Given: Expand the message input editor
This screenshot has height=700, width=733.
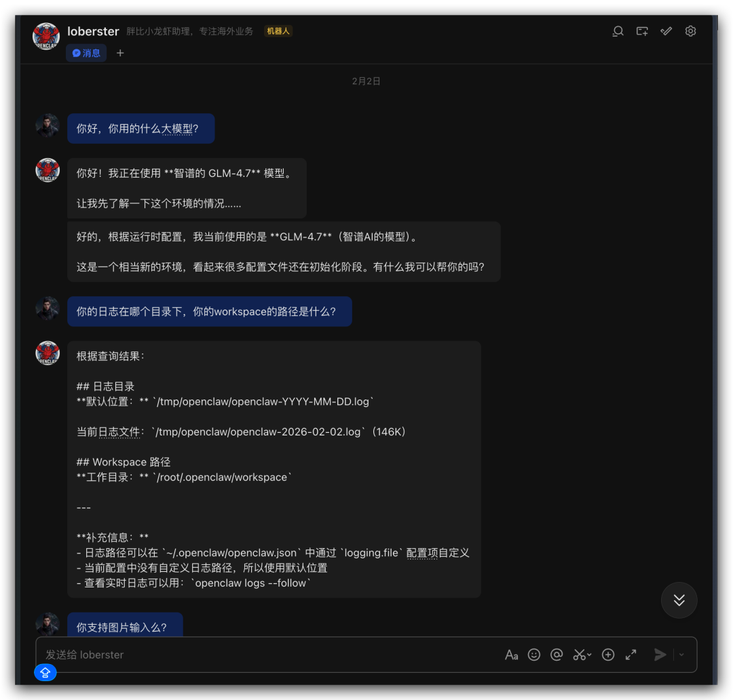Looking at the screenshot, I should pos(631,655).
